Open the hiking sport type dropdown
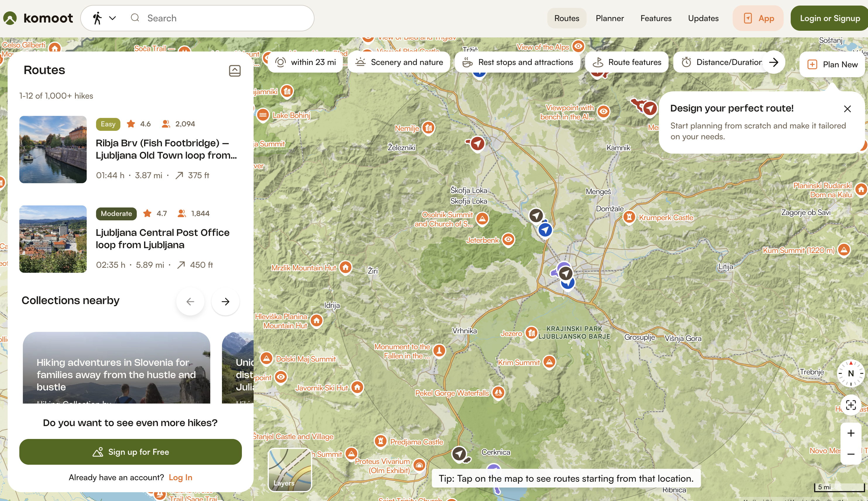The width and height of the screenshot is (868, 501). click(x=104, y=18)
